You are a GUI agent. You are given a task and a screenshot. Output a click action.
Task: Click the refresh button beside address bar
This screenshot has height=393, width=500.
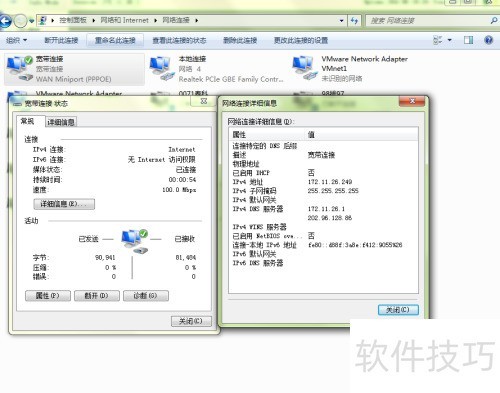coord(354,21)
